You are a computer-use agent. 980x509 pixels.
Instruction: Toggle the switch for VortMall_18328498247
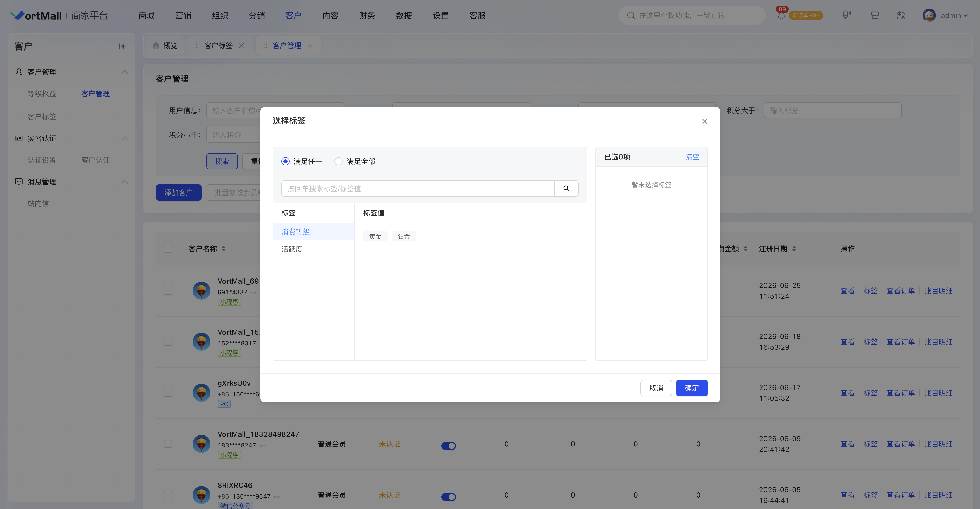point(448,445)
